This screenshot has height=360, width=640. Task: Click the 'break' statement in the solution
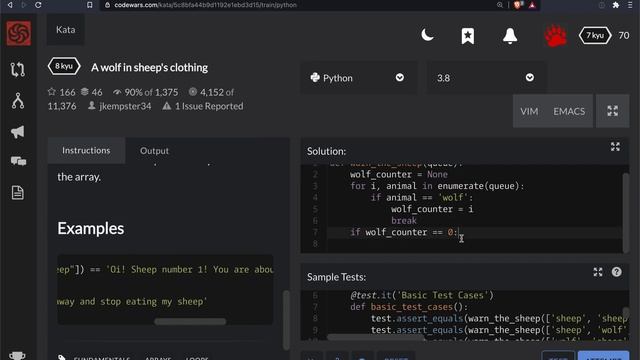point(404,220)
